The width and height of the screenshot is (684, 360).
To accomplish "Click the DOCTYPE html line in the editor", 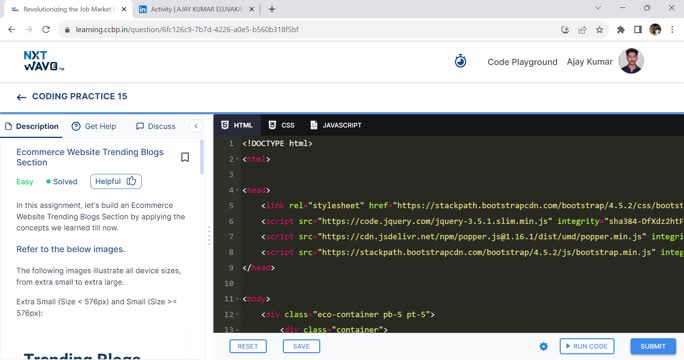I will 277,144.
